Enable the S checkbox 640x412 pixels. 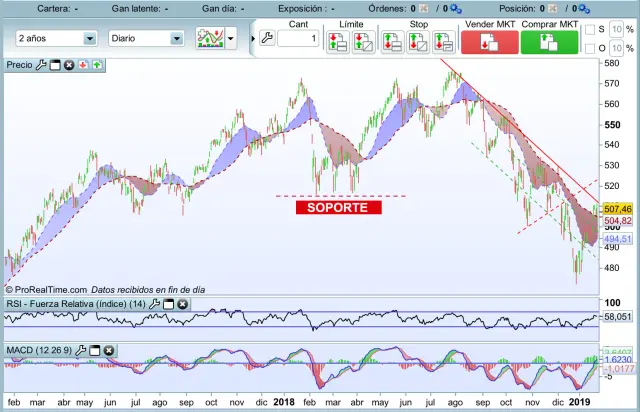pos(589,30)
